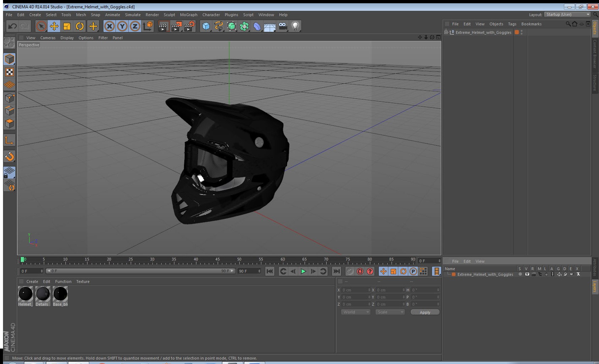The image size is (599, 364).
Task: Open the viewport Cameras menu
Action: click(48, 38)
